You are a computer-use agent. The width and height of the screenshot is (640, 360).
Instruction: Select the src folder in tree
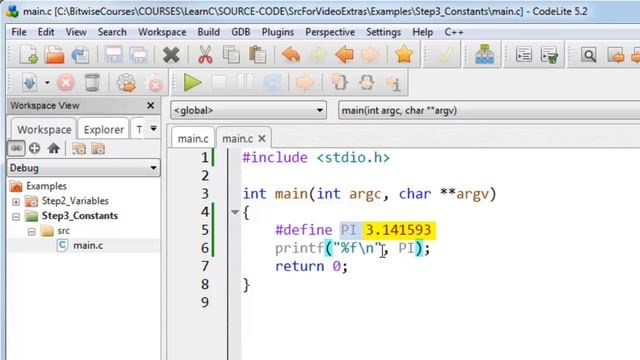coord(63,231)
